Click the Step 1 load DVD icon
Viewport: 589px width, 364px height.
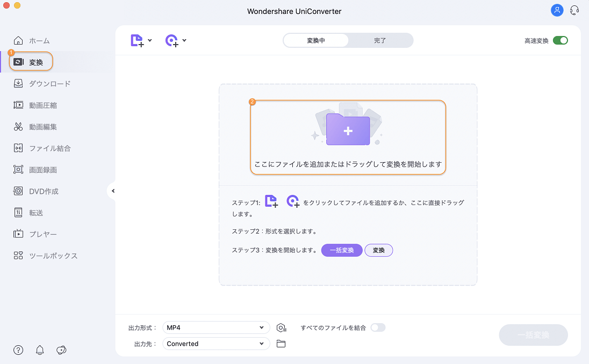pos(293,201)
